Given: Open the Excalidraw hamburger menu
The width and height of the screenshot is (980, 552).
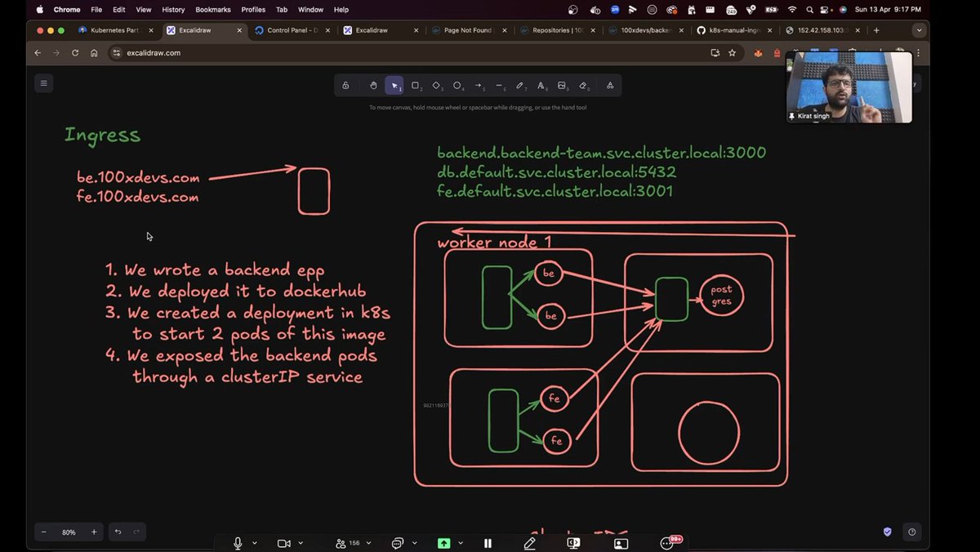Looking at the screenshot, I should click(44, 82).
